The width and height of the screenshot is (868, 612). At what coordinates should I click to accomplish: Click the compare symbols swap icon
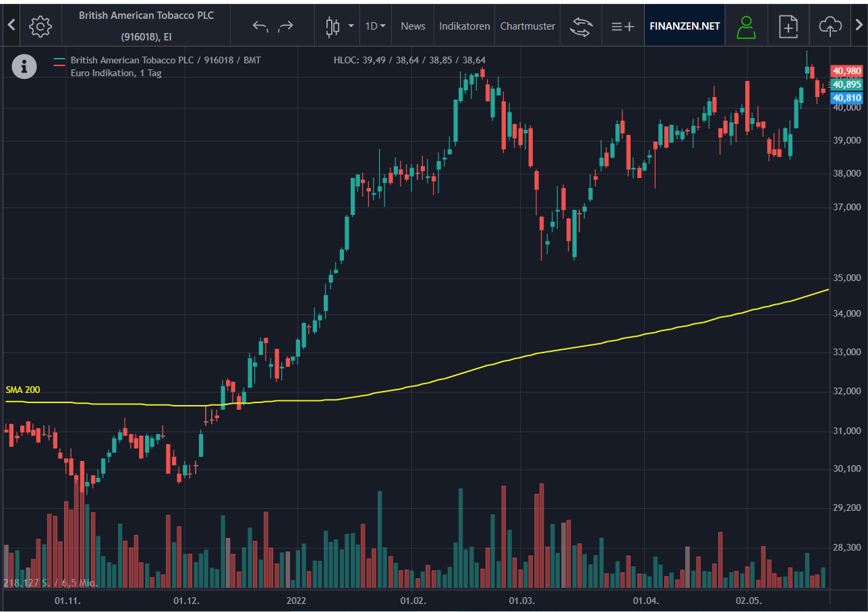pyautogui.click(x=580, y=26)
